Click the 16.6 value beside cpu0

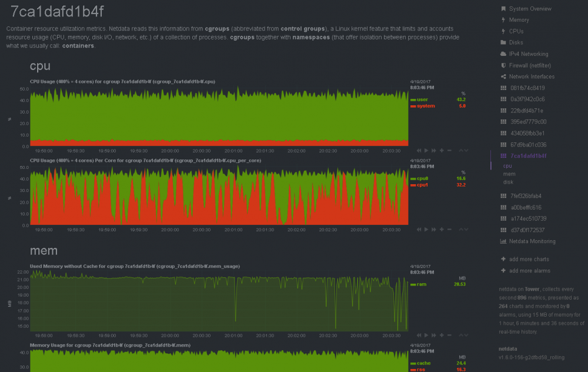click(461, 178)
